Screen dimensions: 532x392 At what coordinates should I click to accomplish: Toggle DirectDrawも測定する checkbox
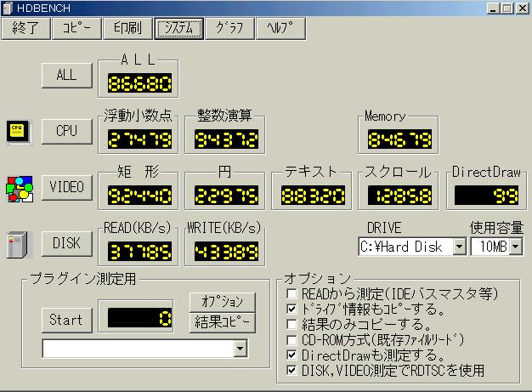(292, 355)
